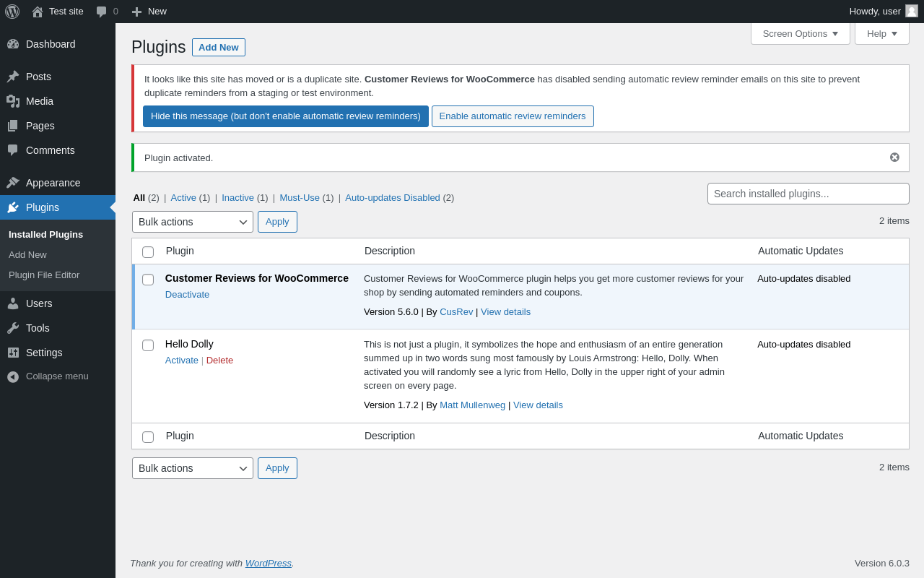Open Pages menu item

click(x=58, y=126)
